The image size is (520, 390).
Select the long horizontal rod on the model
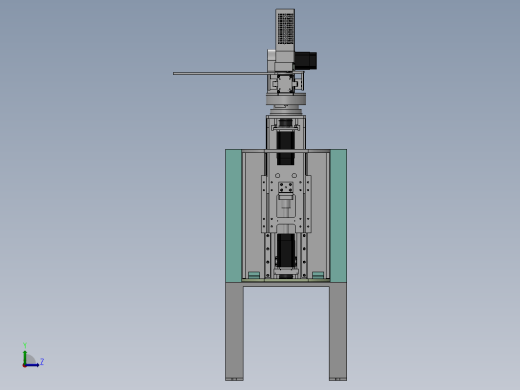[221, 73]
